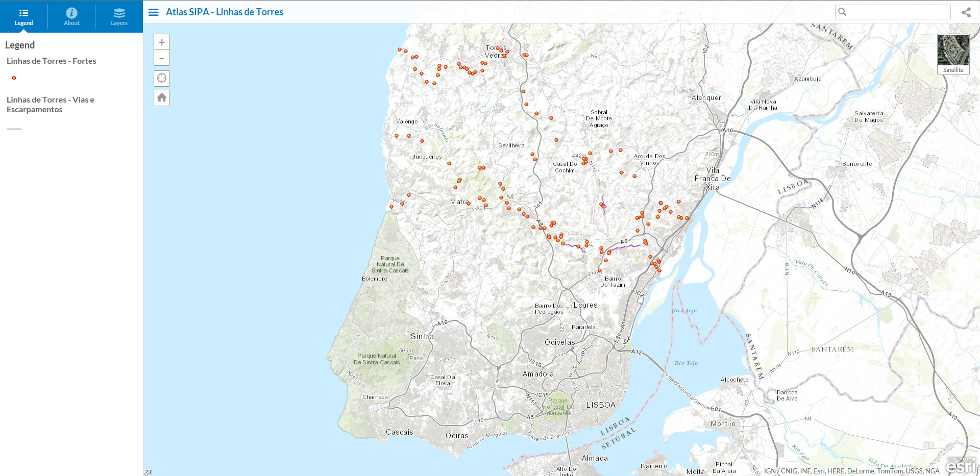Click the Montijo map label

(x=723, y=424)
